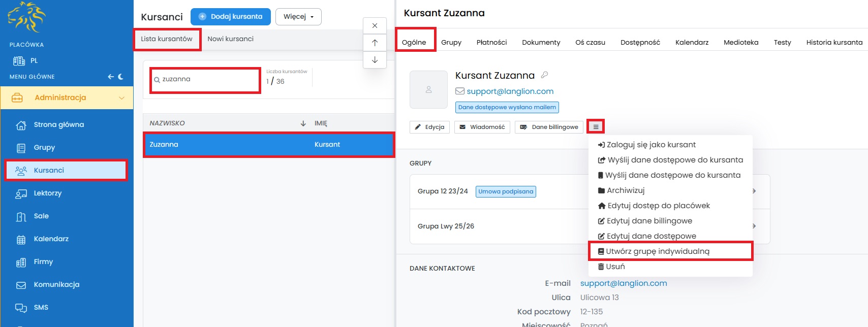Image resolution: width=868 pixels, height=327 pixels.
Task: Click support@langlion.com link under student name
Action: pos(510,91)
